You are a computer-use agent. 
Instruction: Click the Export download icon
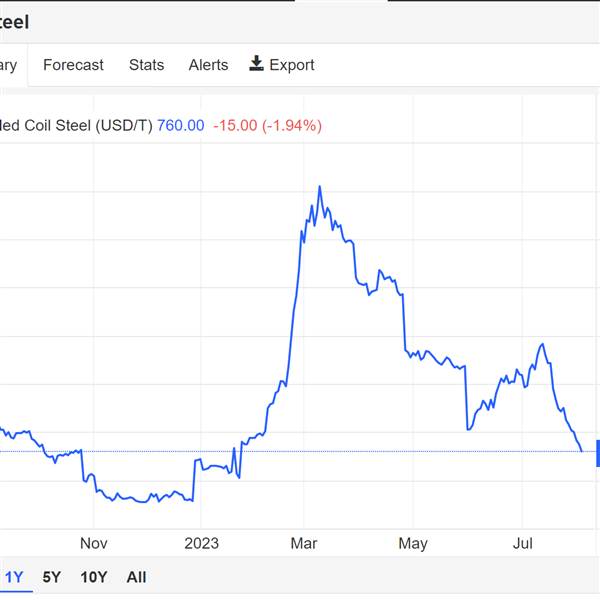point(256,64)
